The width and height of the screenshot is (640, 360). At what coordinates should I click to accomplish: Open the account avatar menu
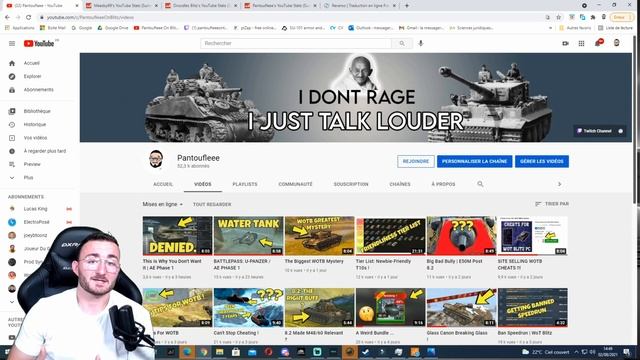coord(616,43)
